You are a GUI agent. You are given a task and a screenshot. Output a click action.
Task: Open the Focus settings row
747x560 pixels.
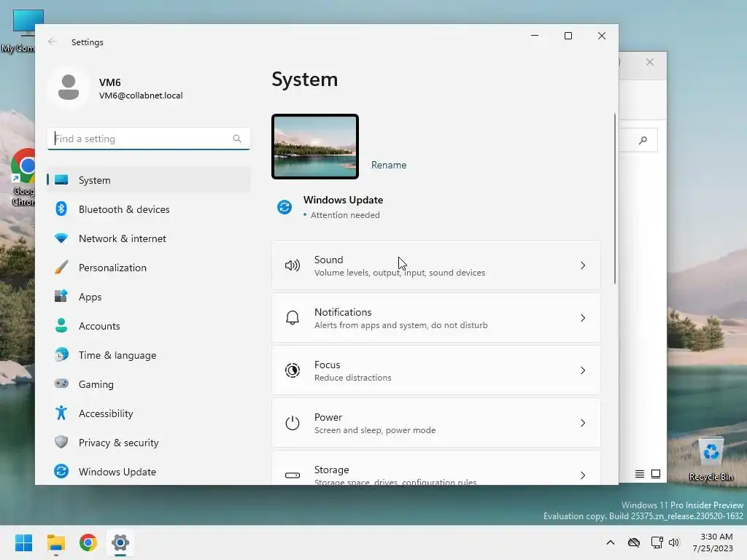pyautogui.click(x=436, y=370)
